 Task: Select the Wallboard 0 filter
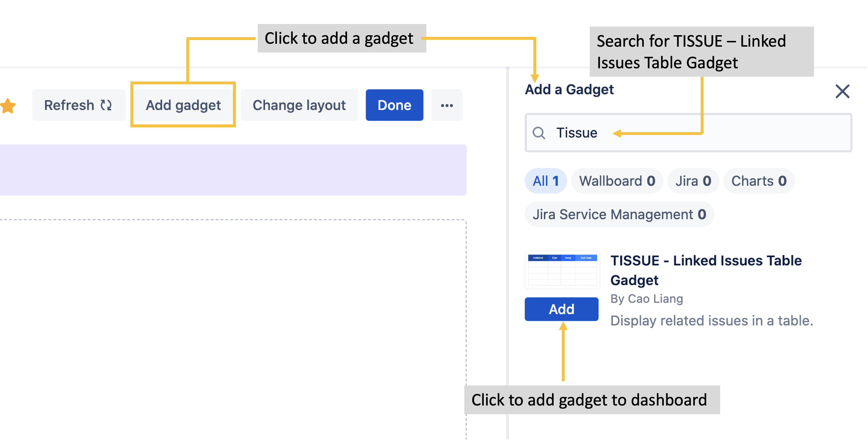tap(617, 181)
